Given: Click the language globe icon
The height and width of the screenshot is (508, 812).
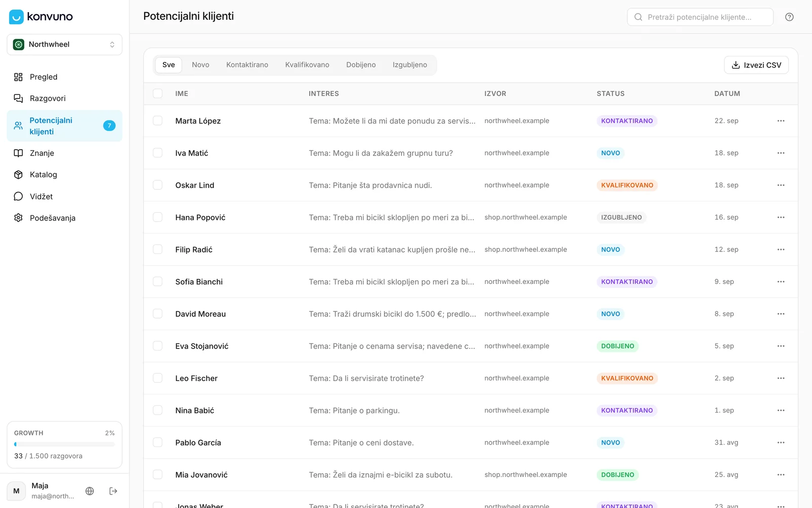Looking at the screenshot, I should (x=90, y=491).
